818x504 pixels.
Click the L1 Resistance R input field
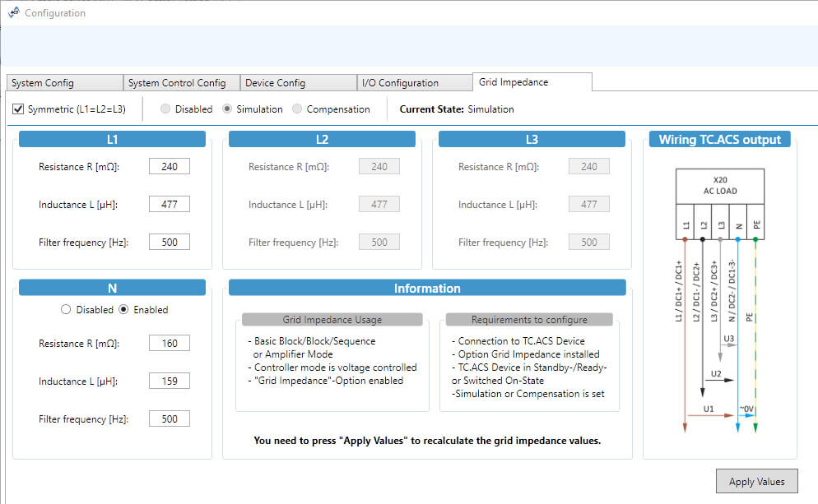(x=170, y=167)
